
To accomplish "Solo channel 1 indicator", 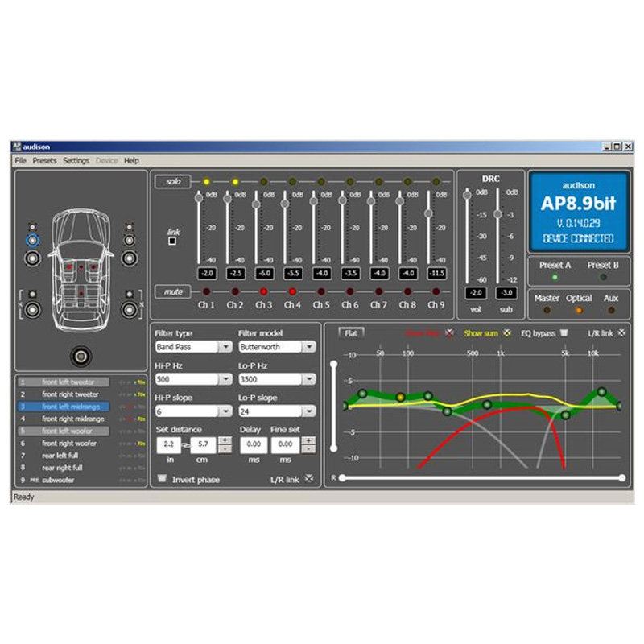I will 206,182.
